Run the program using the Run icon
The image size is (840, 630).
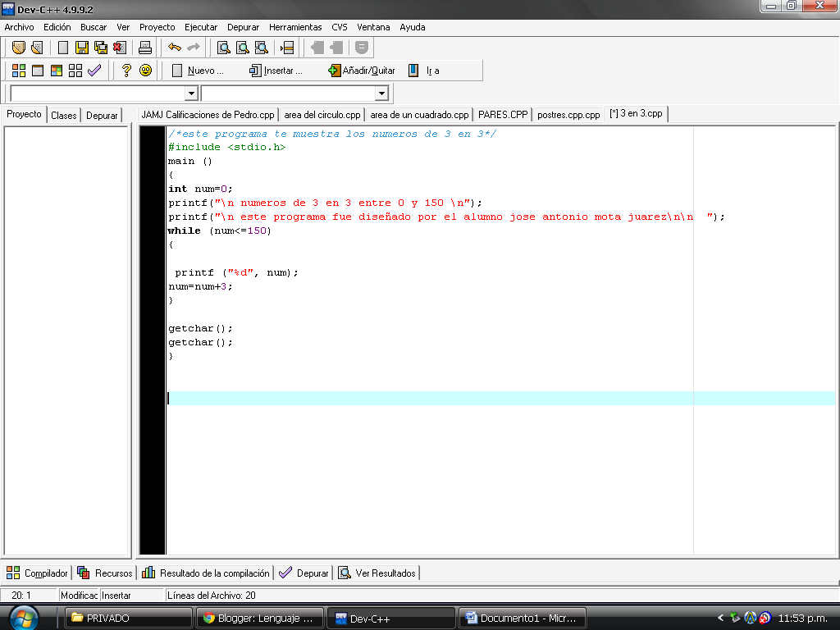click(36, 70)
